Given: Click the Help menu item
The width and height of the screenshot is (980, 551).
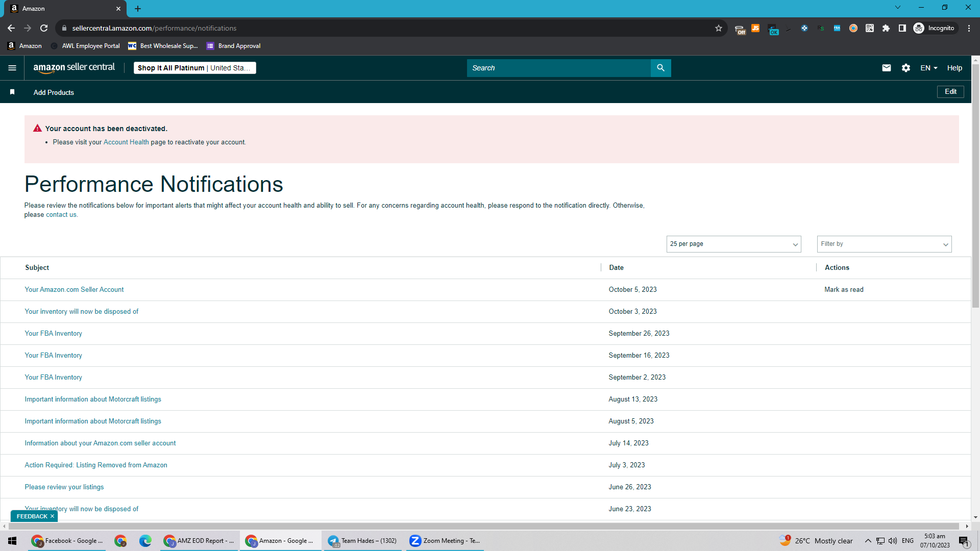Looking at the screenshot, I should 954,68.
